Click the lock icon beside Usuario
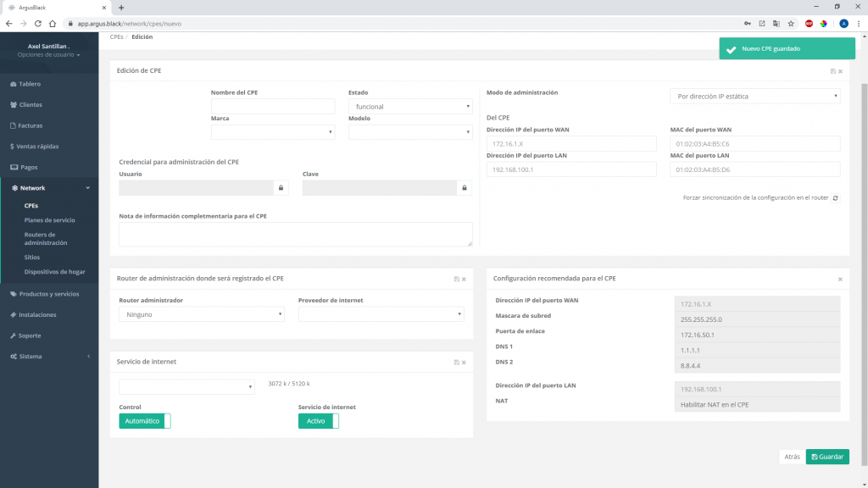 [x=281, y=187]
